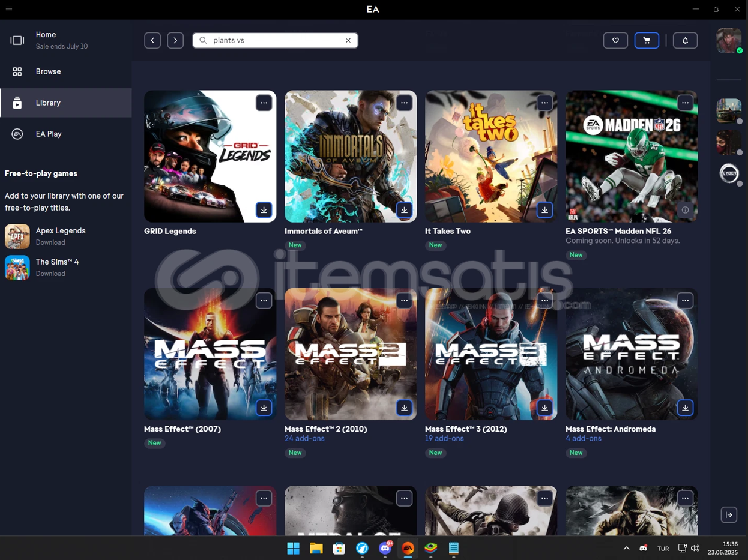This screenshot has height=560, width=748.
Task: Go forward using the right arrow button
Action: pos(175,40)
